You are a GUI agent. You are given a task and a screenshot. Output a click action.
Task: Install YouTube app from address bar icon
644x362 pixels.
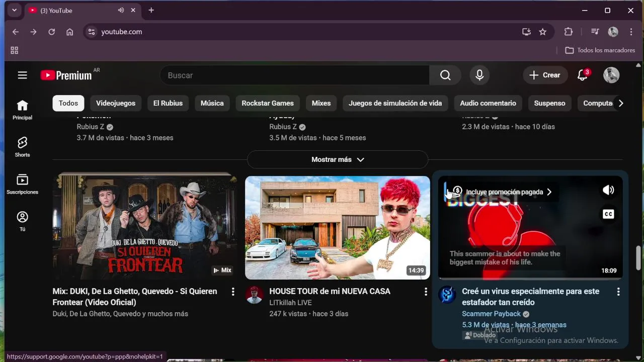click(x=526, y=32)
